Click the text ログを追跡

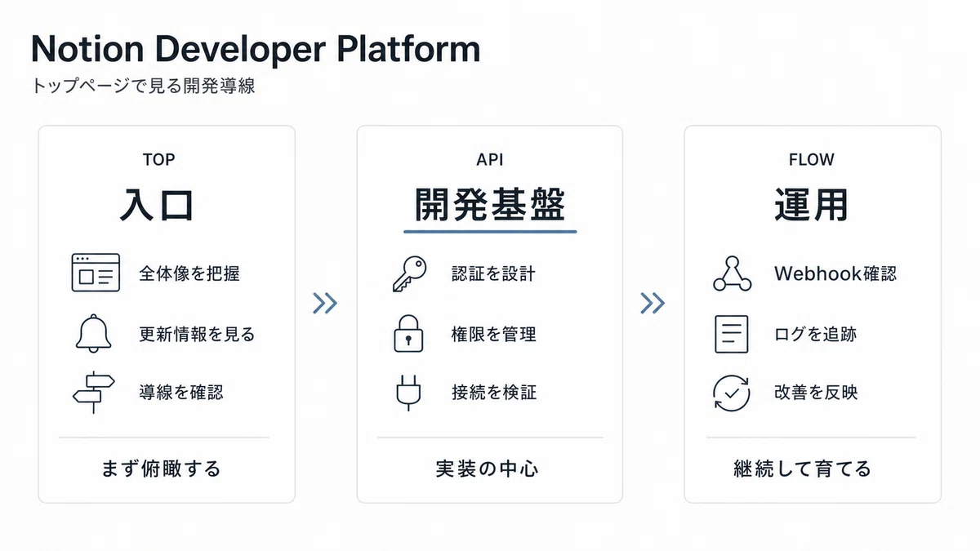tap(815, 334)
